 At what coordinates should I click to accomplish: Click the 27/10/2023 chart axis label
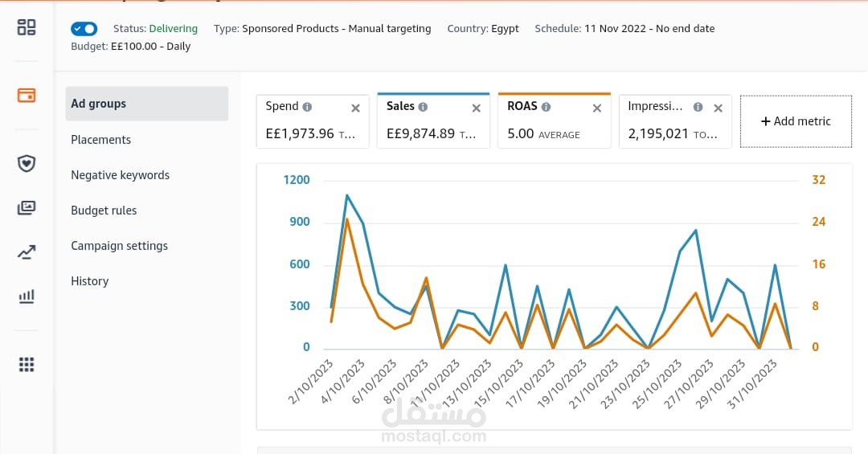coord(690,384)
